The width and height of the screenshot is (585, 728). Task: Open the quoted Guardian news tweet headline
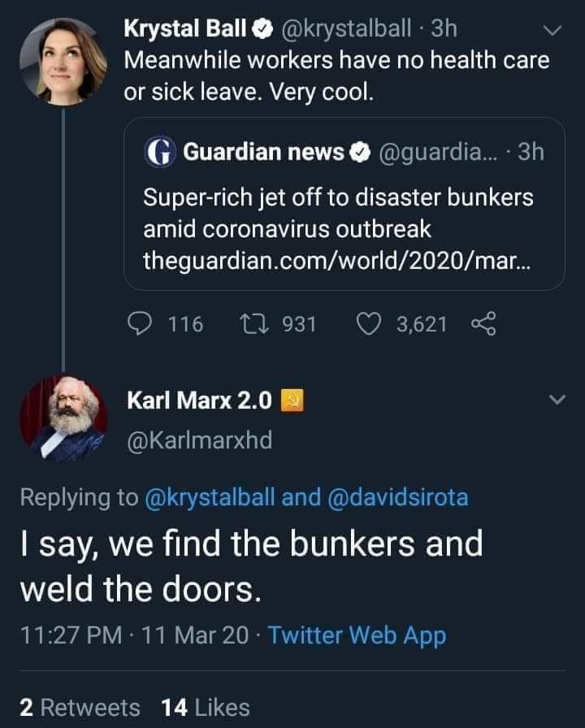[338, 211]
